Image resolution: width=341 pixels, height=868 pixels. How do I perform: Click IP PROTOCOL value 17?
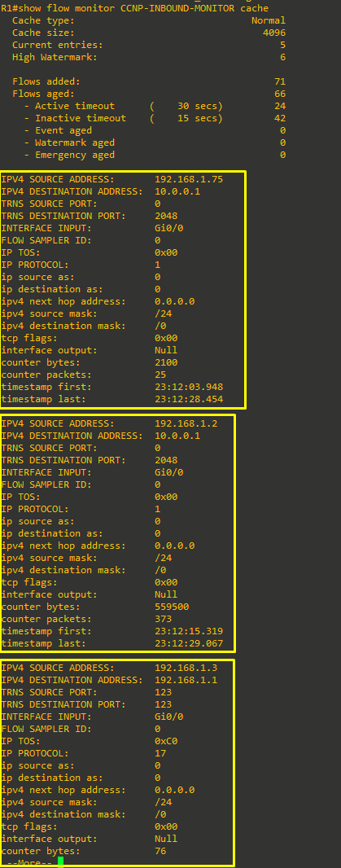coord(160,753)
